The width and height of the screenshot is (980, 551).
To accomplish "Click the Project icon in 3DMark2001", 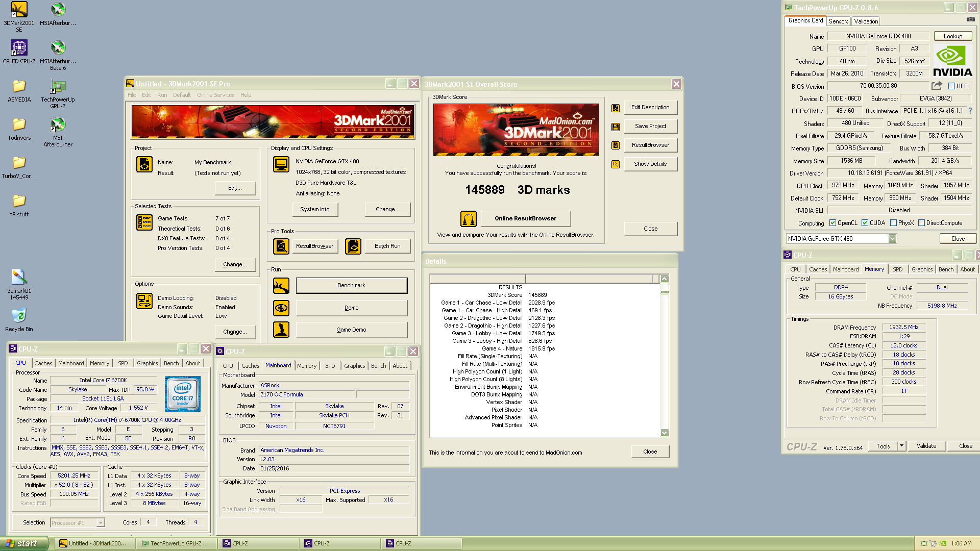I will (x=144, y=164).
